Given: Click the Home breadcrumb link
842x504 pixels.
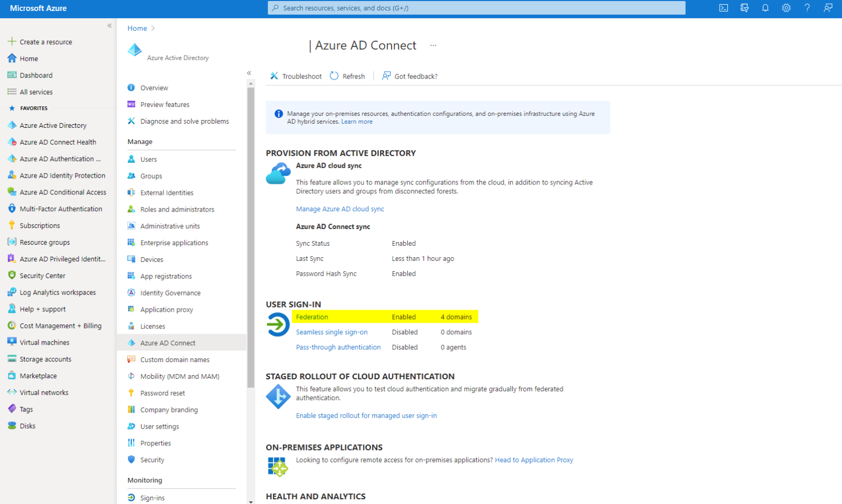Looking at the screenshot, I should click(137, 28).
